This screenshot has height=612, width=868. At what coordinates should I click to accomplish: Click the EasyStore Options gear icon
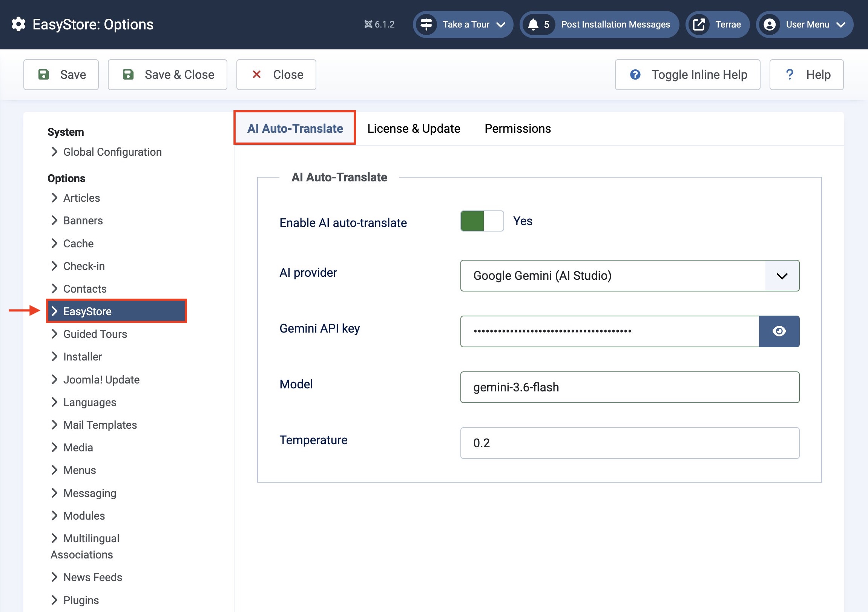tap(18, 24)
